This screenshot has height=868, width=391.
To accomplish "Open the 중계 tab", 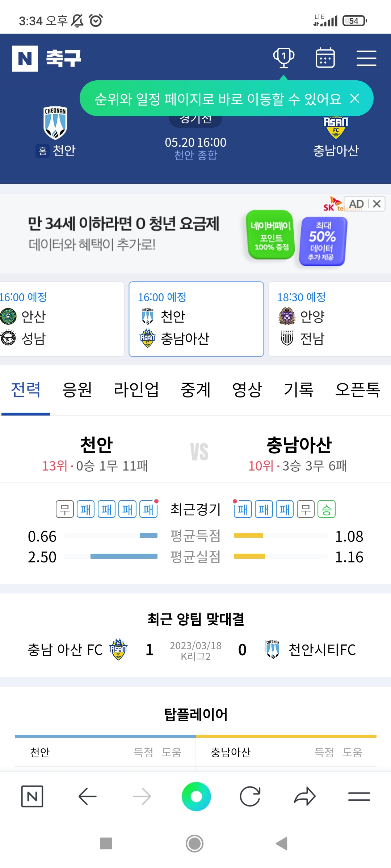I will pyautogui.click(x=195, y=390).
